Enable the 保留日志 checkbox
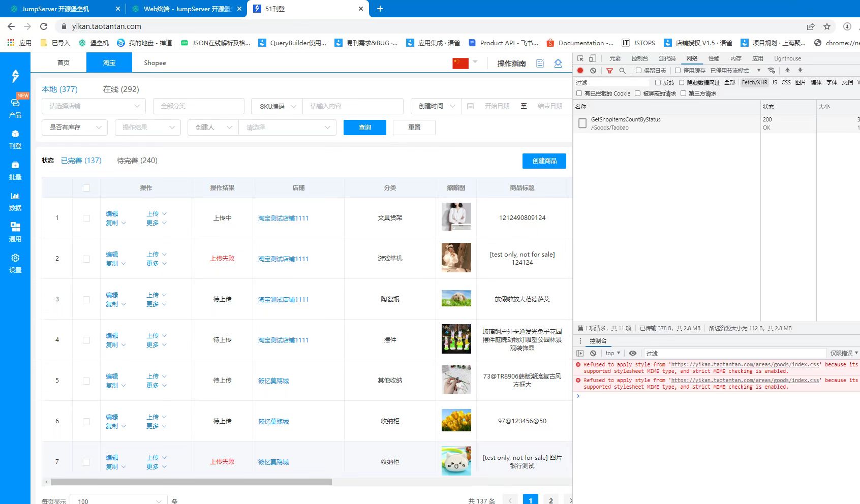 638,71
